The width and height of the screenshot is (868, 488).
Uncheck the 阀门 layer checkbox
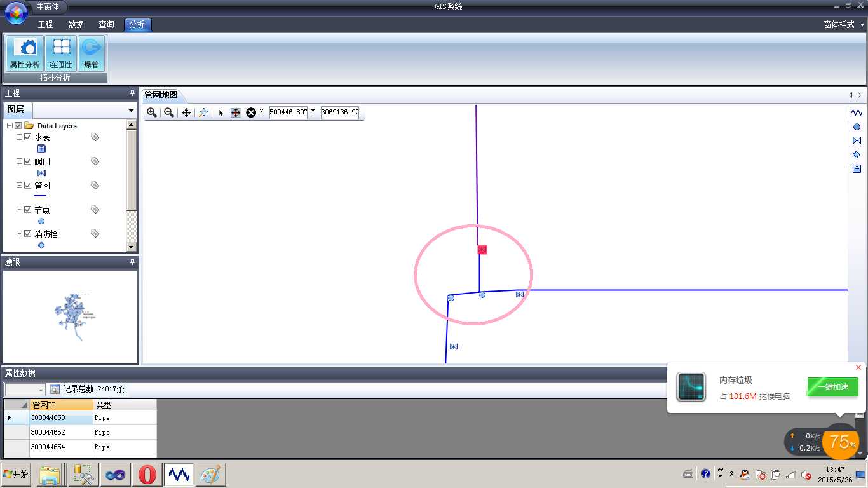pyautogui.click(x=27, y=161)
